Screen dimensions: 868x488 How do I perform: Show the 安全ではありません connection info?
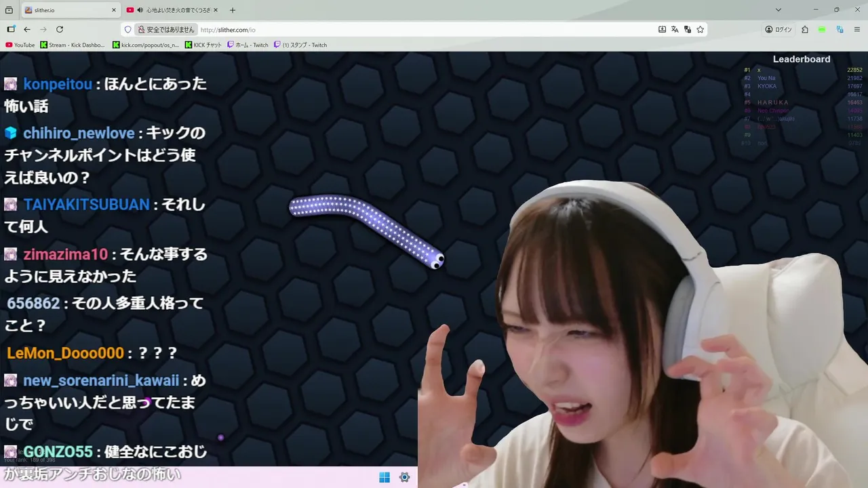pos(166,29)
